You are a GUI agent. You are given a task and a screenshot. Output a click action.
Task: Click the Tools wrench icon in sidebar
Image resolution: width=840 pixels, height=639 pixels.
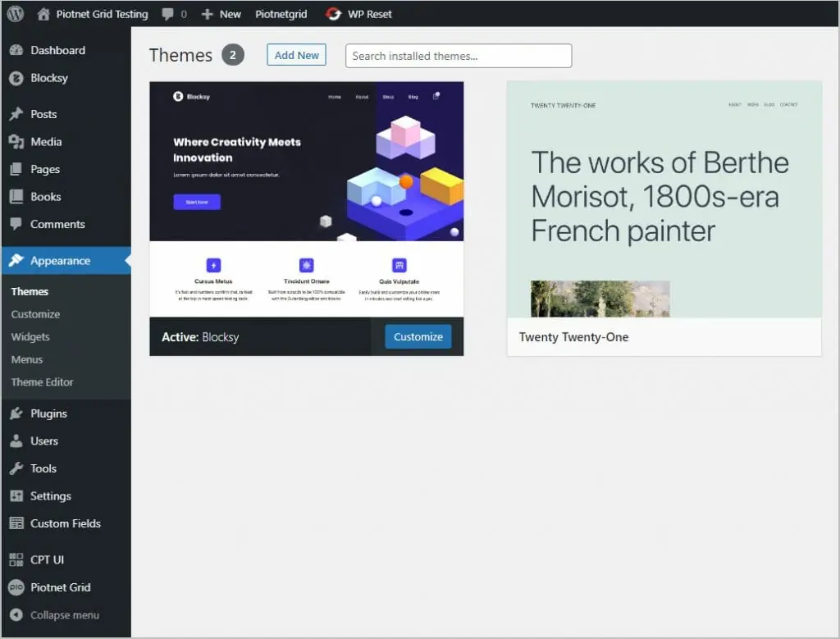point(17,468)
